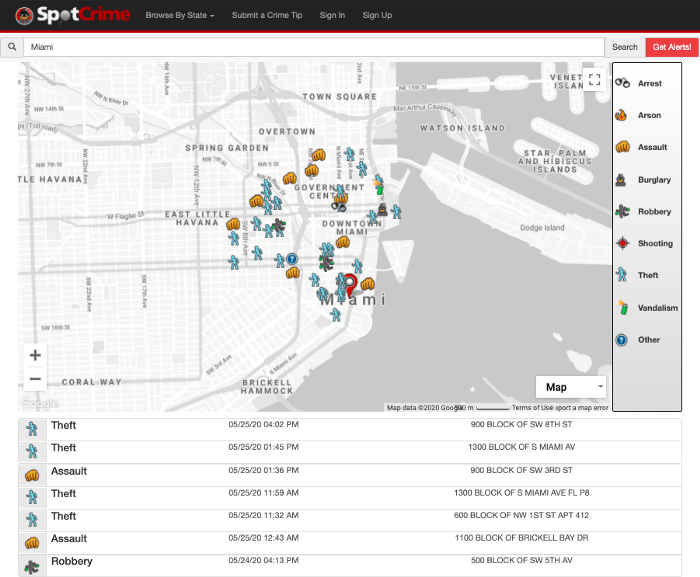Open the Browse By State dropdown

pos(180,16)
